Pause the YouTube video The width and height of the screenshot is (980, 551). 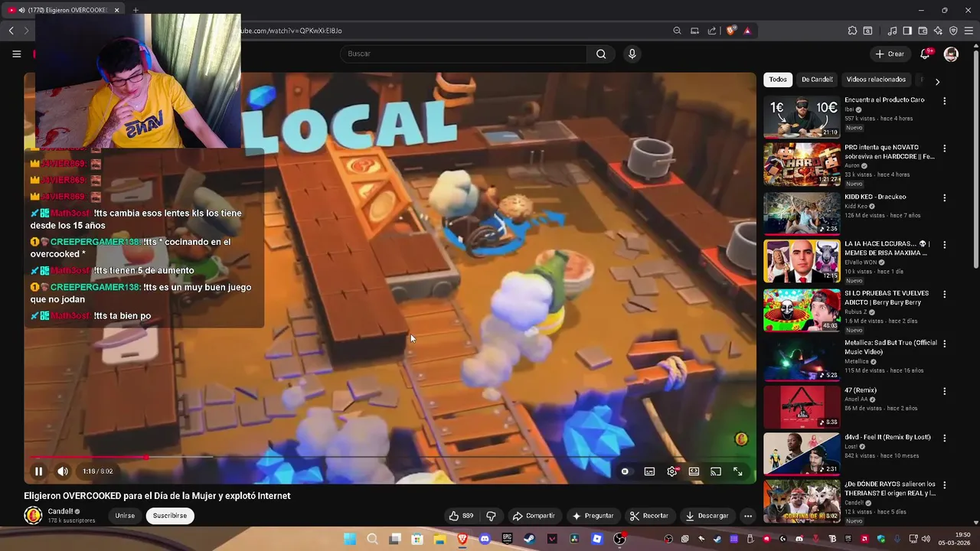38,471
